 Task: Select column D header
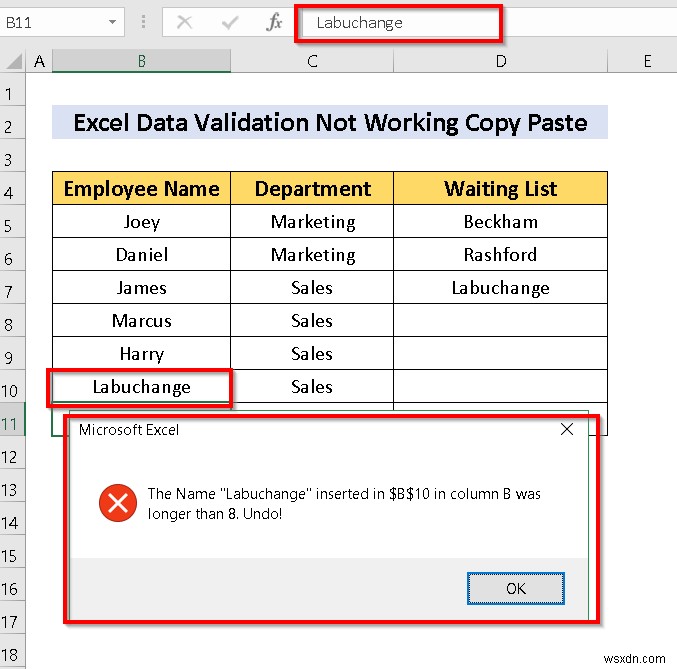point(500,61)
